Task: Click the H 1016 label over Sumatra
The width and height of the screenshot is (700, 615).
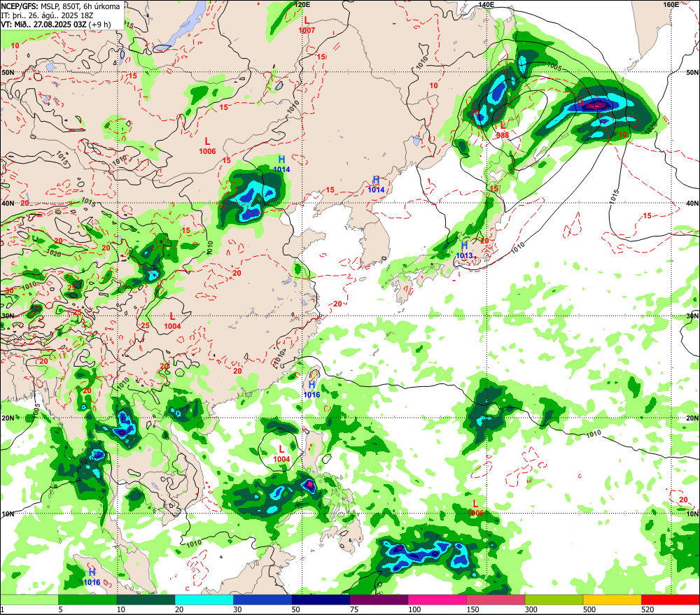Action: (x=92, y=577)
